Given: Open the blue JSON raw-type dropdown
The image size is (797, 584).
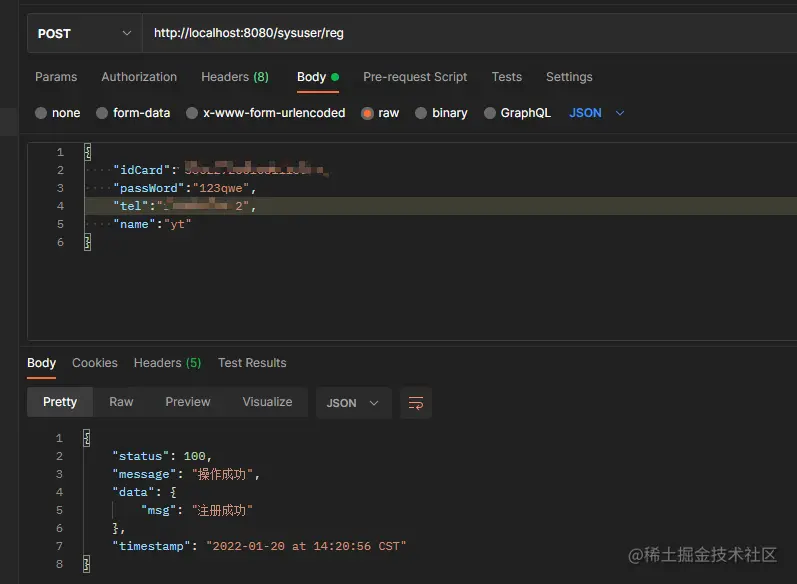Looking at the screenshot, I should click(596, 113).
